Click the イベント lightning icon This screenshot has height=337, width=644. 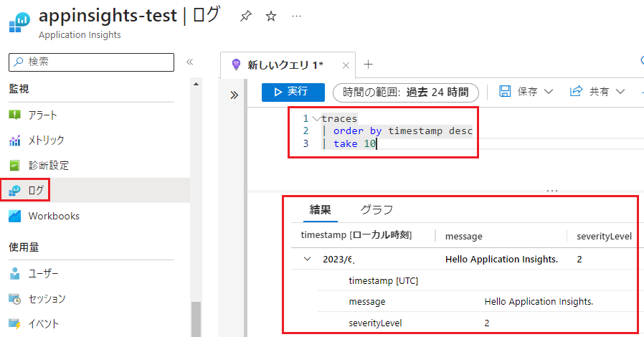pos(15,324)
